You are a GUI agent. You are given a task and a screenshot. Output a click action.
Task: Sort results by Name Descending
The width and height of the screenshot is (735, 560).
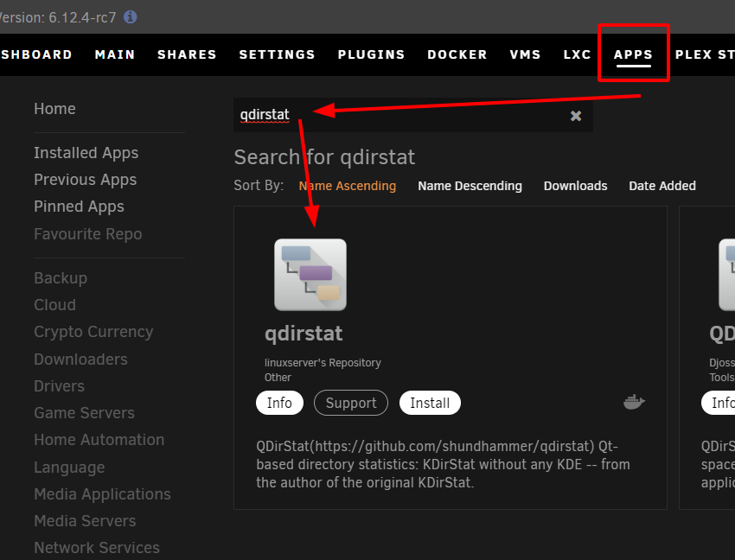point(470,186)
